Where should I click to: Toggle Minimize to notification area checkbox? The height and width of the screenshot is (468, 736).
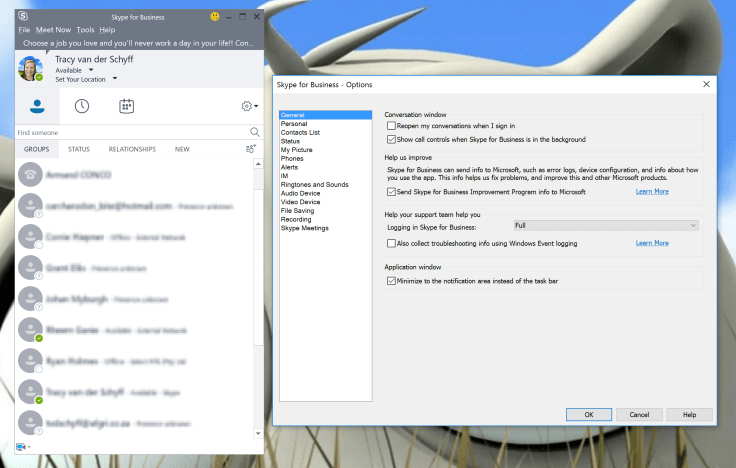coord(391,281)
